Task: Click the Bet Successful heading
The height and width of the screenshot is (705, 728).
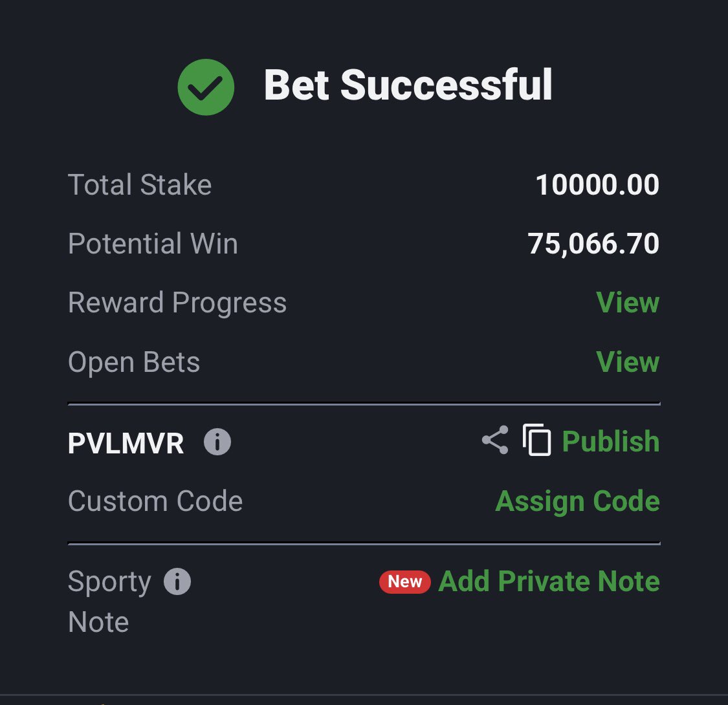Action: pyautogui.click(x=408, y=85)
